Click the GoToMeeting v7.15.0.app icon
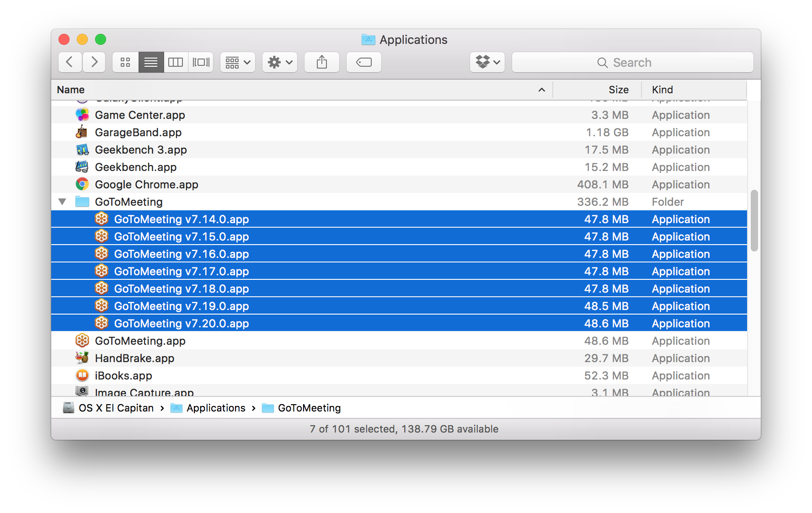Screen dimensions: 812x513 (101, 236)
